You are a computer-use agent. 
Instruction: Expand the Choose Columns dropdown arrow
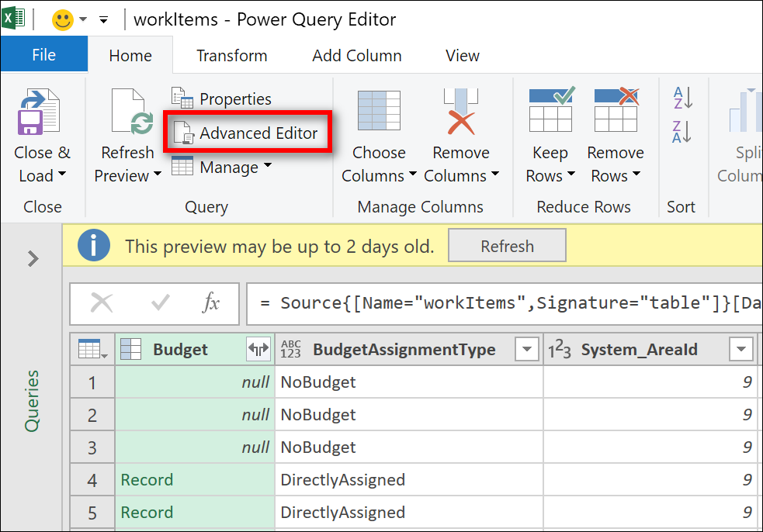pyautogui.click(x=412, y=174)
